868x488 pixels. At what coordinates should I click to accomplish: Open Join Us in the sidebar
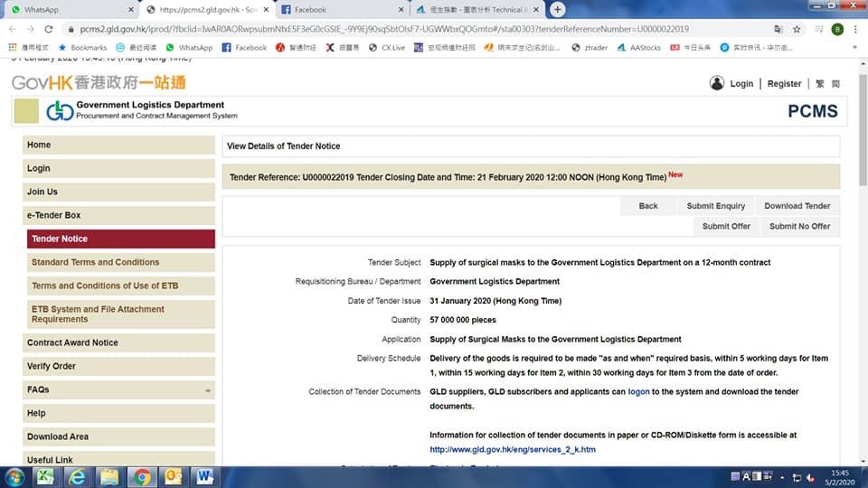(118, 192)
